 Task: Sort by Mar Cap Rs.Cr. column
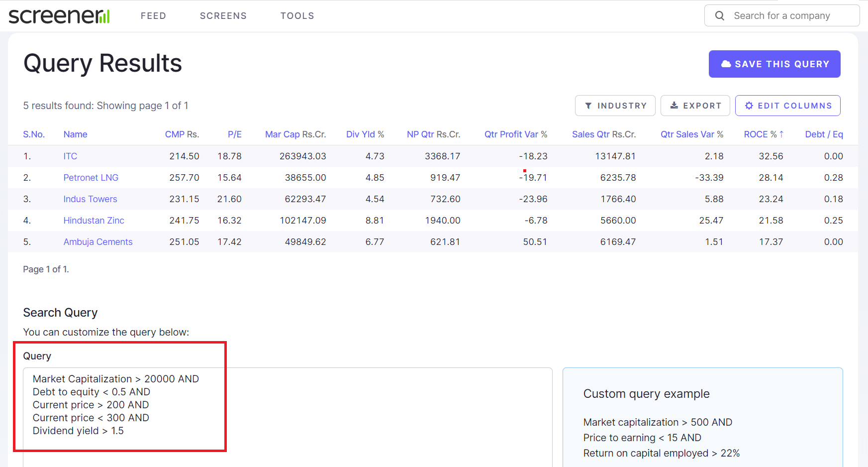click(295, 134)
